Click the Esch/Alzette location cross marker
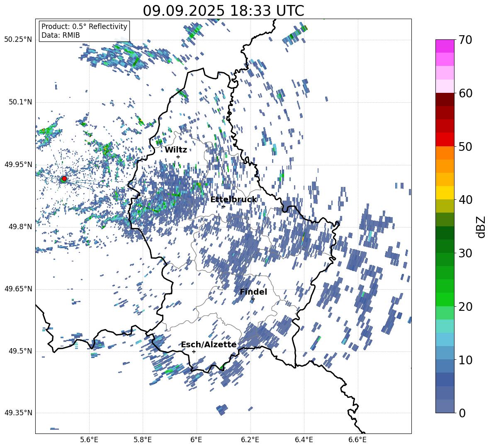Image resolution: width=491 pixels, height=448 pixels. (194, 351)
